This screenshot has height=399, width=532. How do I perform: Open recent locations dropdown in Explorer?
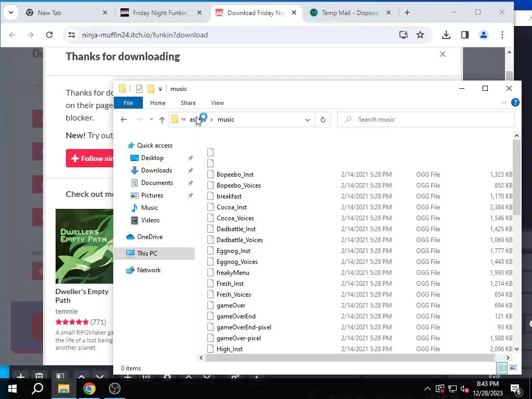[x=151, y=119]
